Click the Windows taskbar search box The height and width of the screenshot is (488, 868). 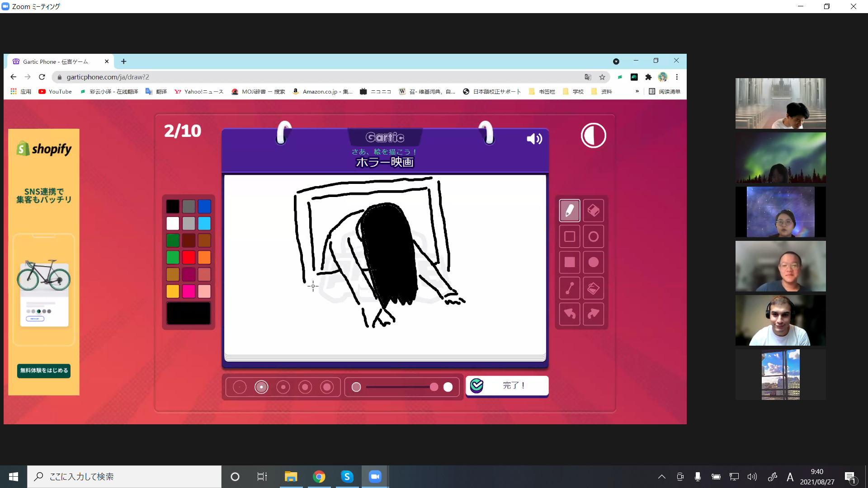124,477
